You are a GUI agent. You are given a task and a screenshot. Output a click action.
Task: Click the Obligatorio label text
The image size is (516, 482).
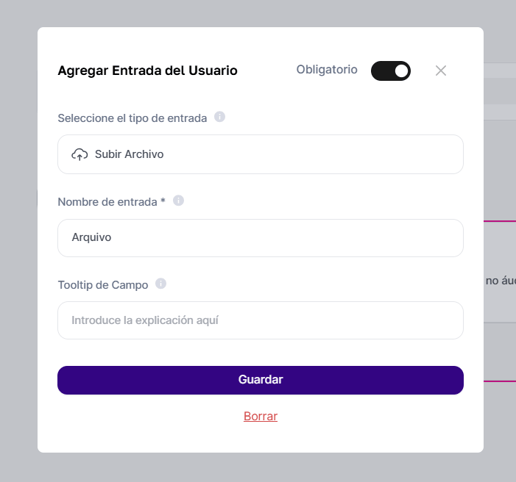[327, 70]
